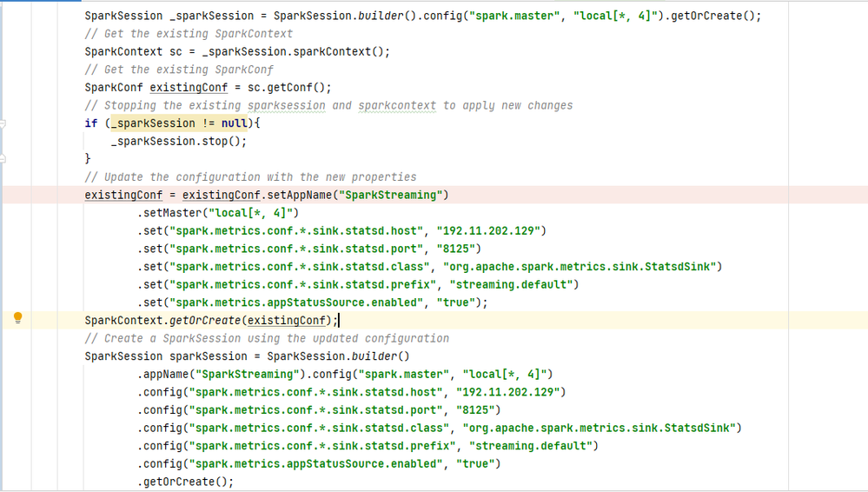Viewport: 868px width, 492px height.
Task: Click StatsdSink class string in .set call
Action: [x=582, y=266]
